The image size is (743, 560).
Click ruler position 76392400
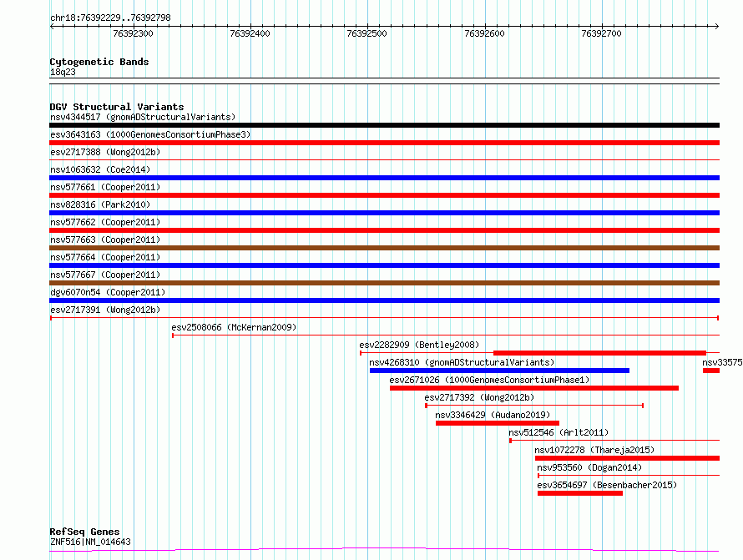pyautogui.click(x=250, y=33)
